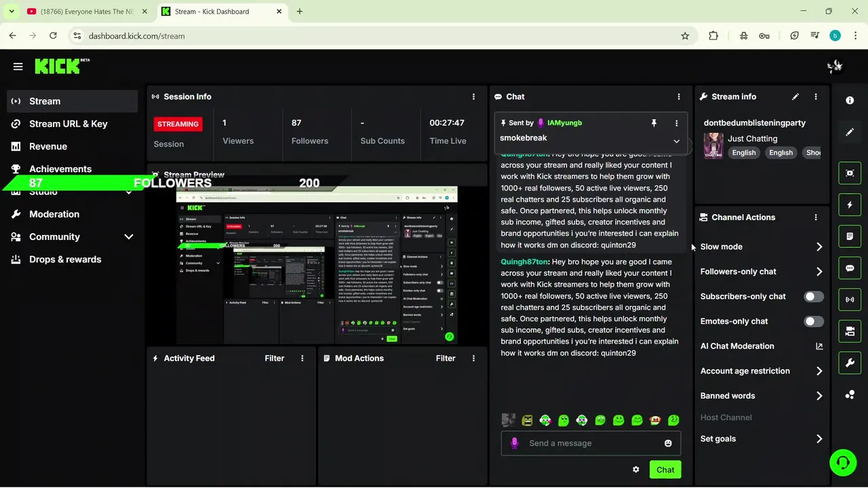This screenshot has height=488, width=868.
Task: Expand Followers-only chat settings
Action: (819, 272)
